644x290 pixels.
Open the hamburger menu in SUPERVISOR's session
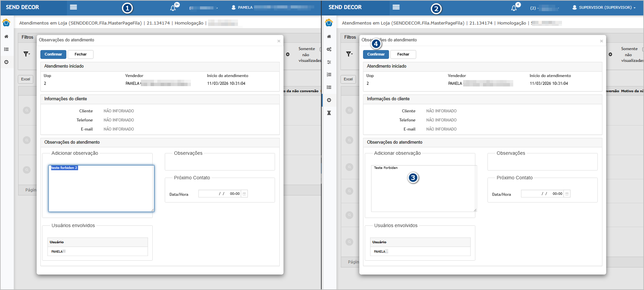[x=396, y=7]
